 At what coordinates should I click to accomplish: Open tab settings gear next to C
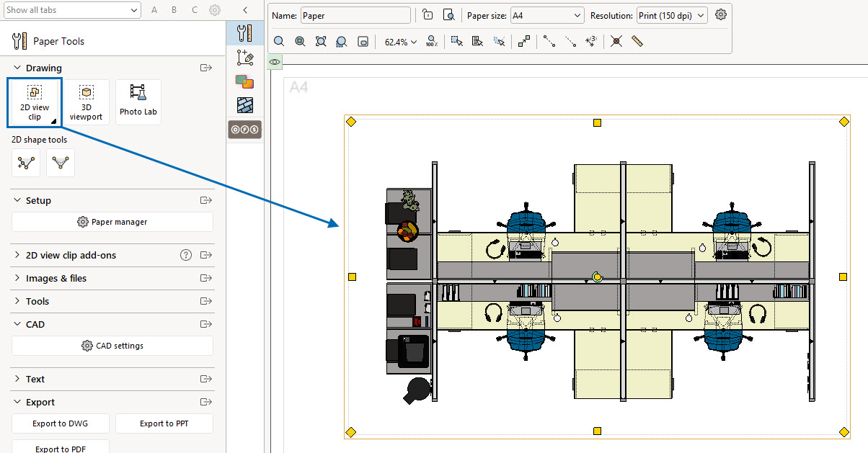214,10
